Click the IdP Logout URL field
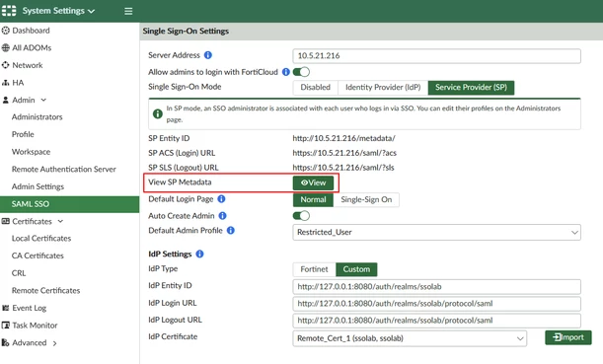 (x=436, y=321)
